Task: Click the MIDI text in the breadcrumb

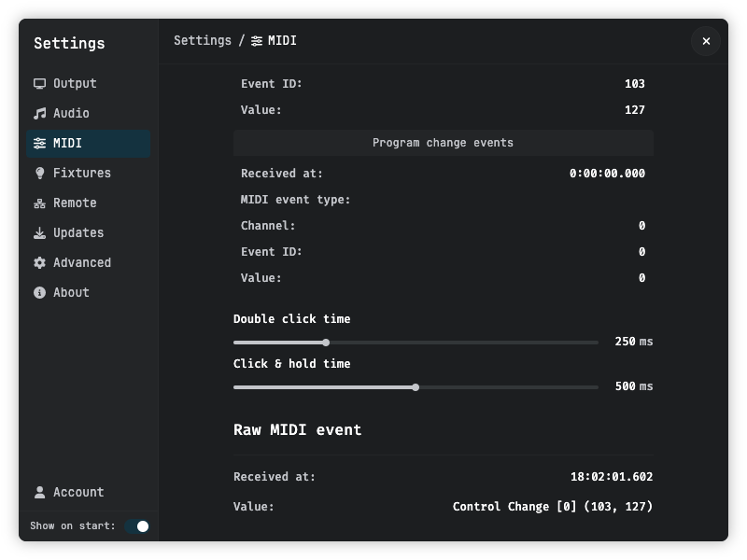Action: point(282,41)
